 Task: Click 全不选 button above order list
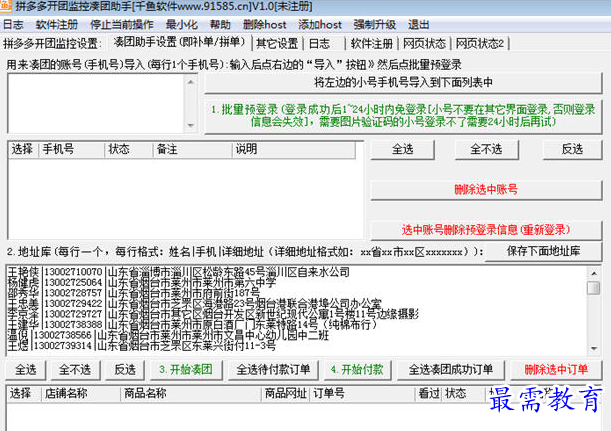pos(75,370)
